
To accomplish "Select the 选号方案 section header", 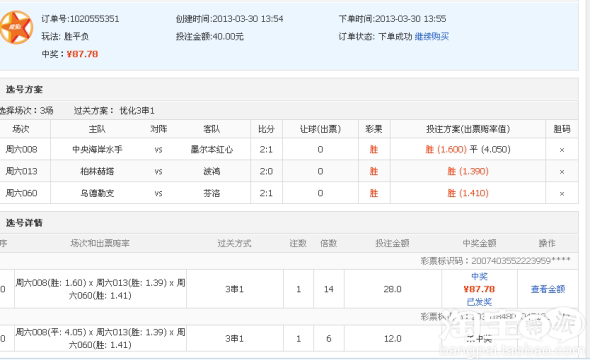I will pos(24,90).
